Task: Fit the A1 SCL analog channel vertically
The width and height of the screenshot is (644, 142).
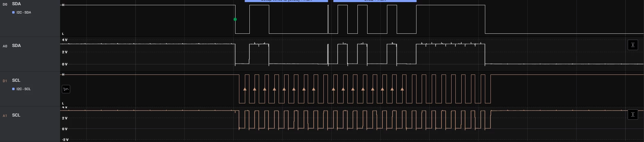Action: (633, 115)
